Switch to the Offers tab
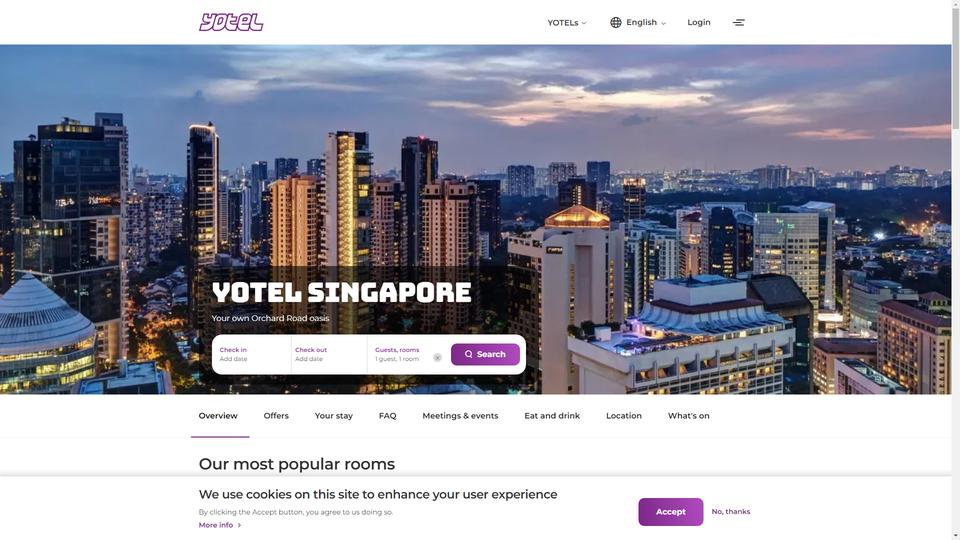The image size is (960, 540). [276, 416]
